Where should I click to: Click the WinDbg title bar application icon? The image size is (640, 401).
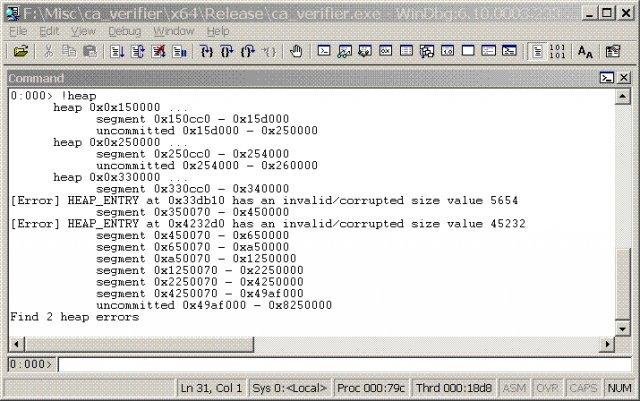click(x=13, y=13)
